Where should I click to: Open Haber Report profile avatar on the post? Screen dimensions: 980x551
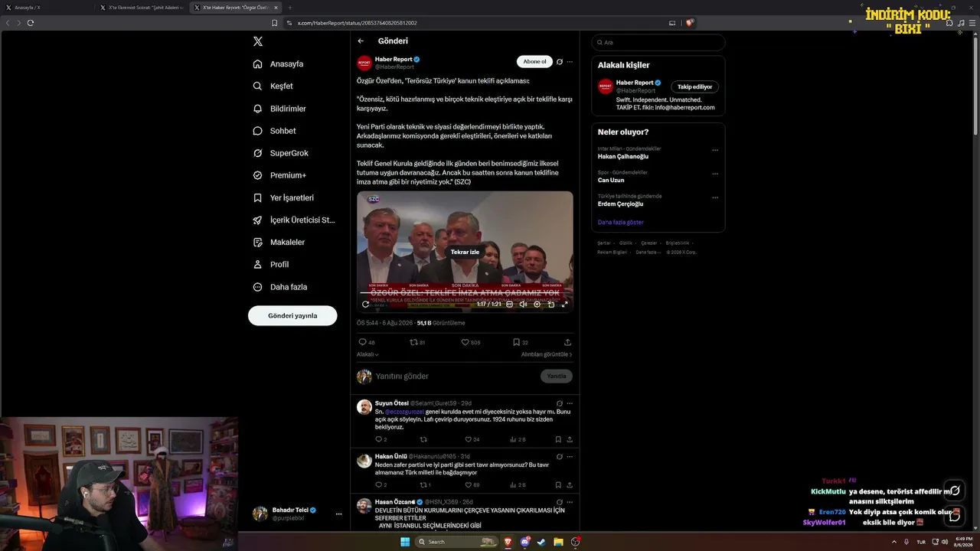point(364,63)
